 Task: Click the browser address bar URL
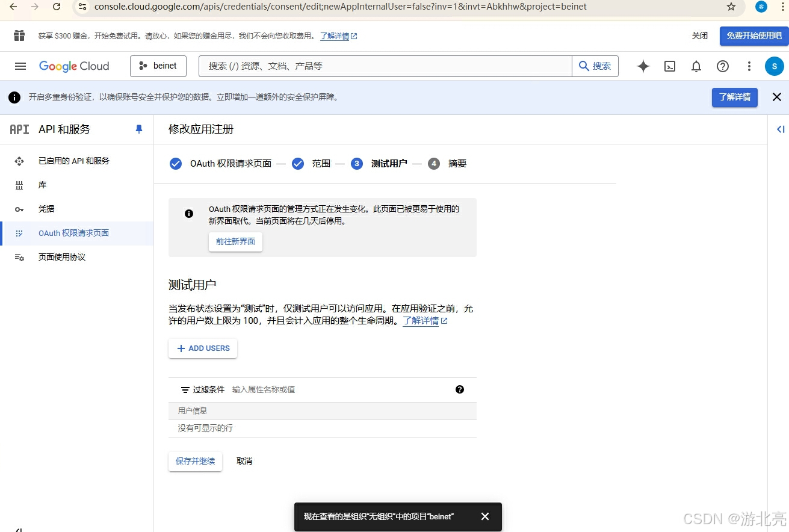[x=341, y=7]
